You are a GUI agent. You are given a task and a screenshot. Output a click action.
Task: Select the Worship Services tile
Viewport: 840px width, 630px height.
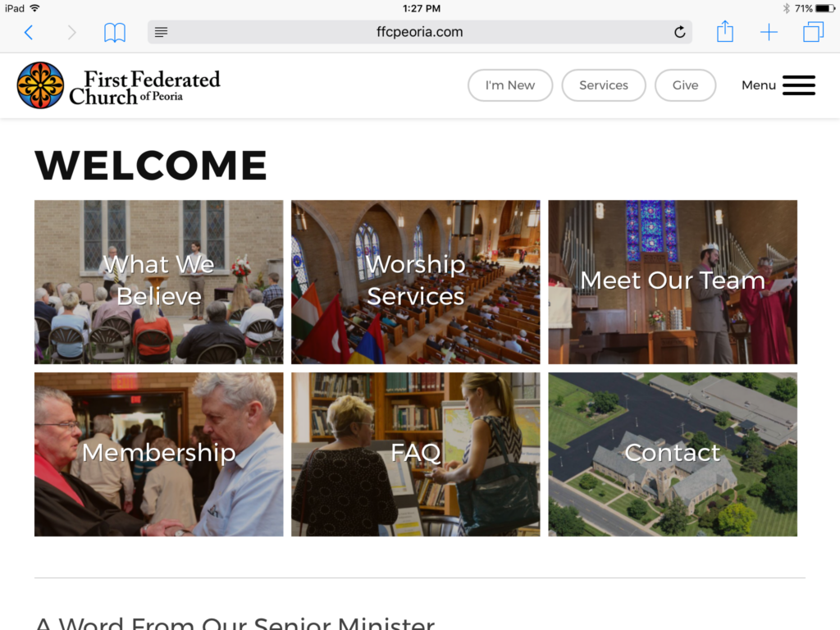click(x=416, y=282)
